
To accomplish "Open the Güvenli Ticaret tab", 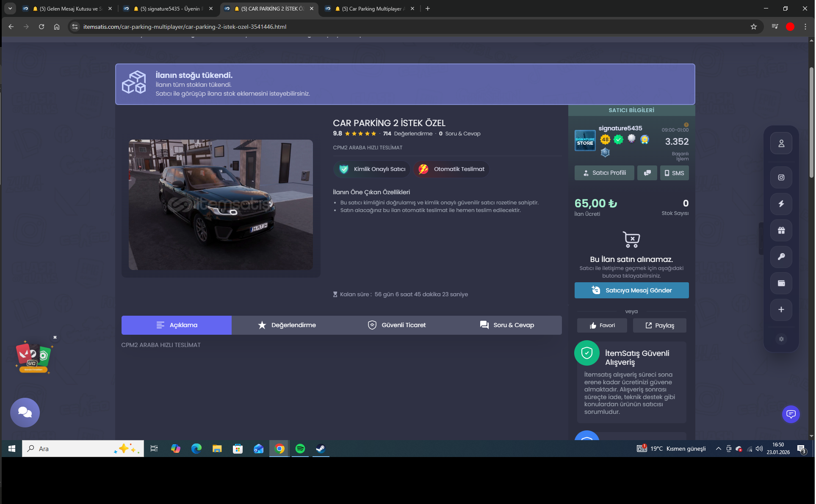I will tap(397, 325).
